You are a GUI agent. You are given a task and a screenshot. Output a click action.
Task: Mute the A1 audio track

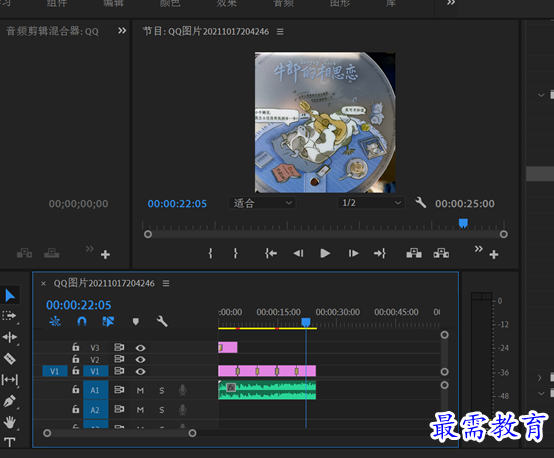point(140,391)
